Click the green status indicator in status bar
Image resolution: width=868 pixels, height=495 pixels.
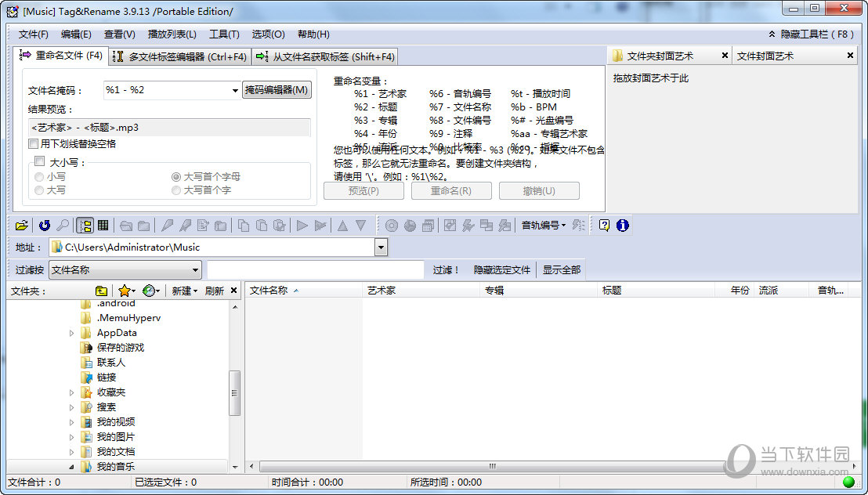coord(848,482)
